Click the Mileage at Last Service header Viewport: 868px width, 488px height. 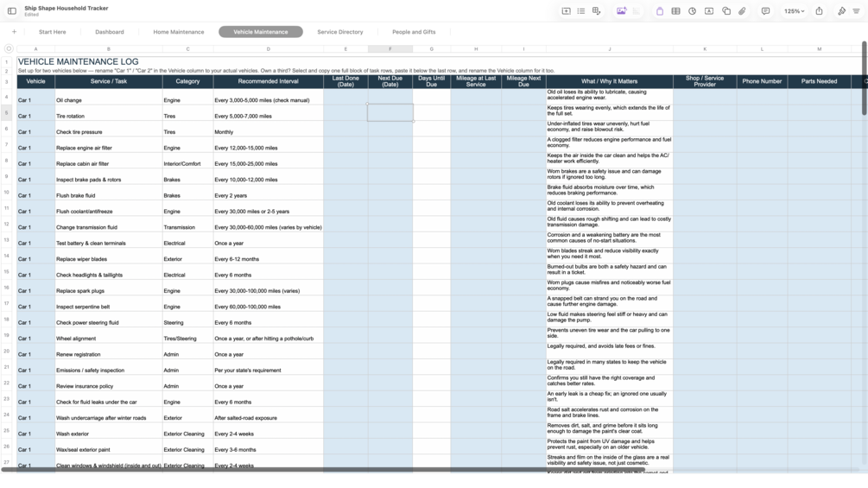click(476, 81)
